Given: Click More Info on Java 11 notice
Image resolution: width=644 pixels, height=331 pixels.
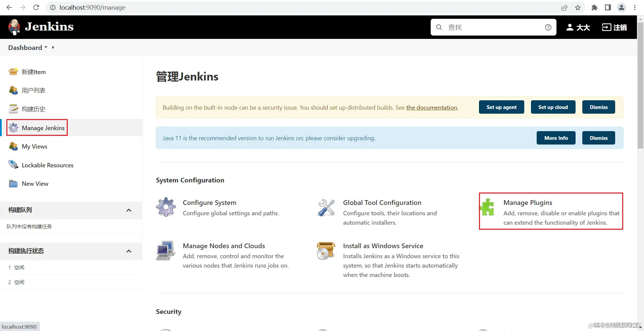Looking at the screenshot, I should 556,138.
